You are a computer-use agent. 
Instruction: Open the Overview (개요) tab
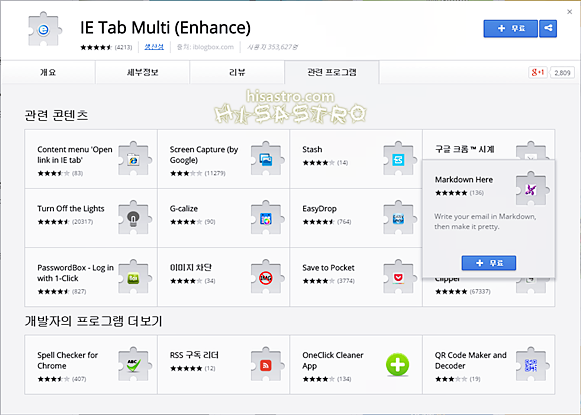[48, 72]
